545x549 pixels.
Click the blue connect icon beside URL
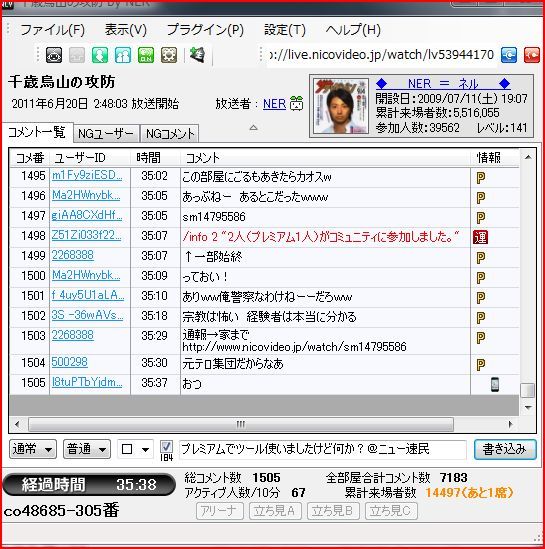509,55
